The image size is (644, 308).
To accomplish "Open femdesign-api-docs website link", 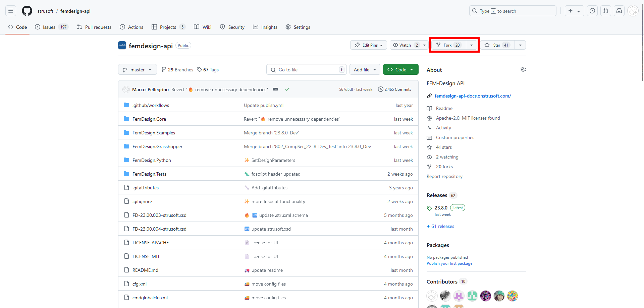I will coord(473,96).
